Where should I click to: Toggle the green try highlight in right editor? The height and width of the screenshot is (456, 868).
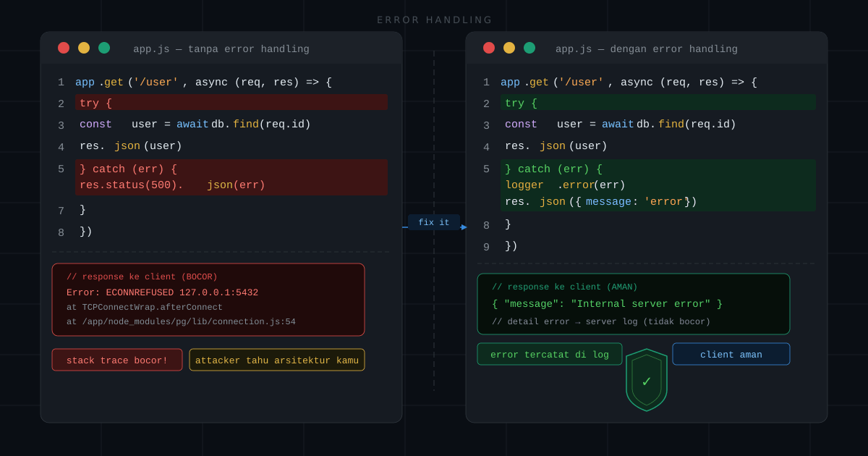pos(658,103)
